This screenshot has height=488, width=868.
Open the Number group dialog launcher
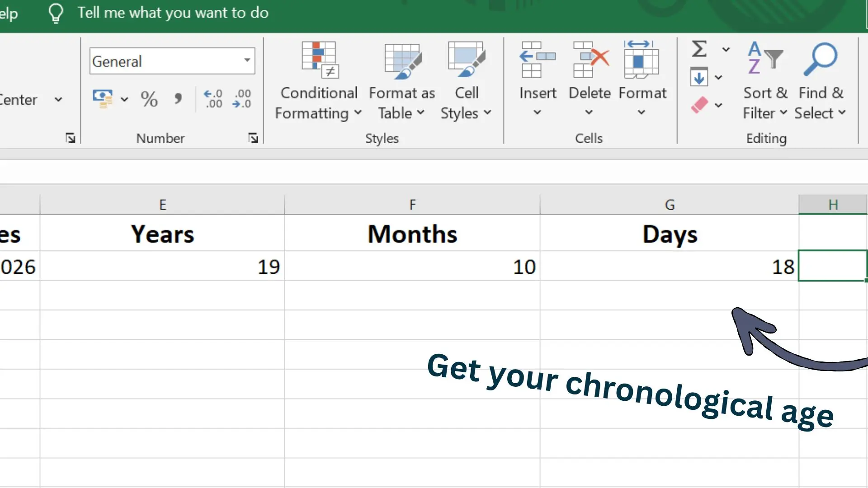pyautogui.click(x=253, y=138)
